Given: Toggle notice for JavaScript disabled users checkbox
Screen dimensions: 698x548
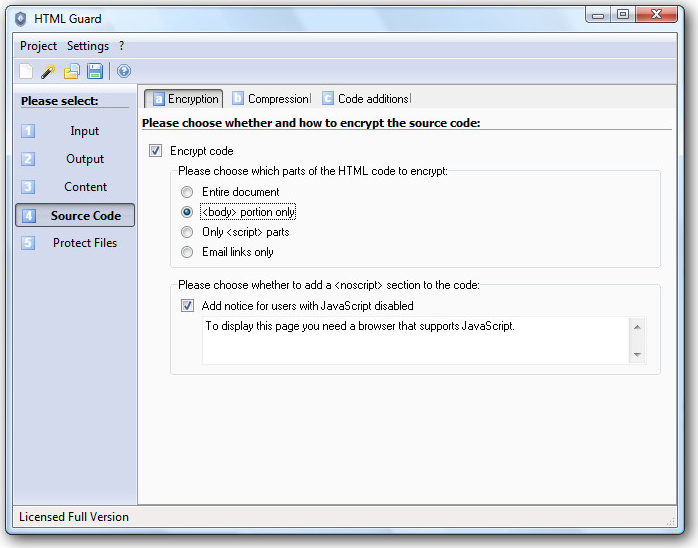Looking at the screenshot, I should point(187,306).
